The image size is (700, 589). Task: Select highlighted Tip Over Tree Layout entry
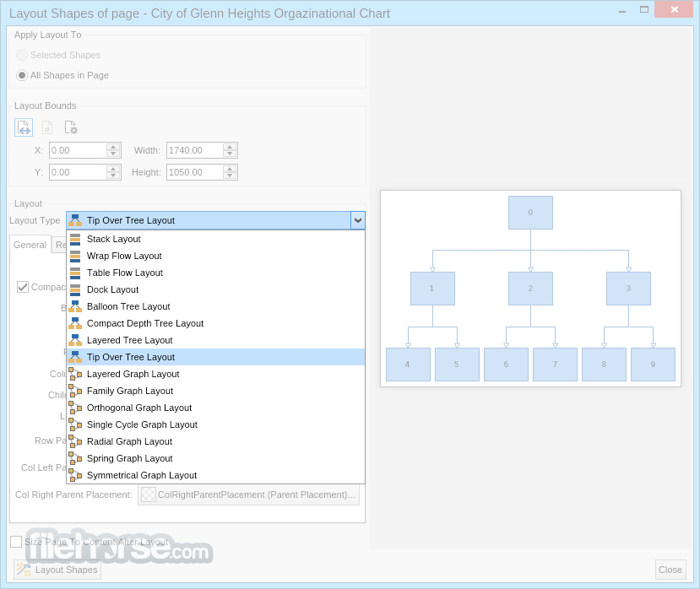pyautogui.click(x=215, y=358)
